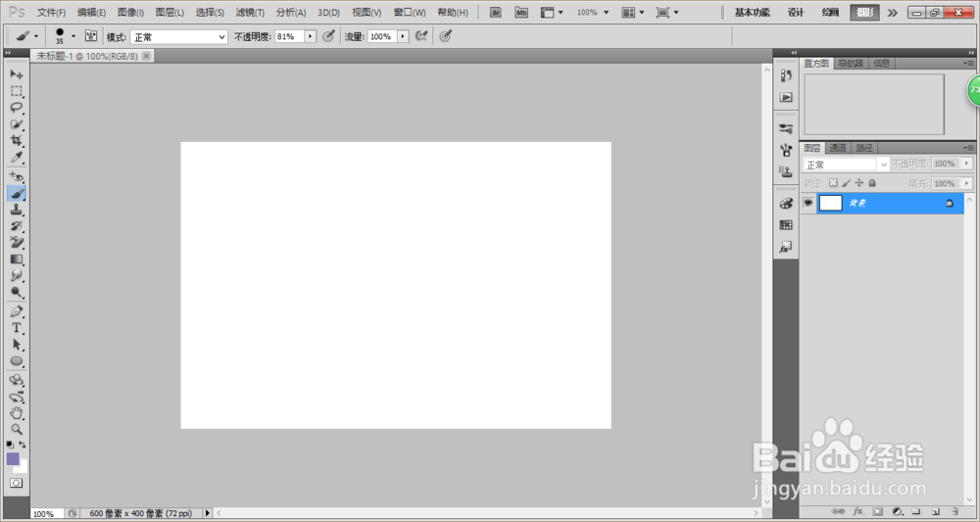The width and height of the screenshot is (980, 522).
Task: Open the Brush Presets panel icon
Action: coord(786,128)
